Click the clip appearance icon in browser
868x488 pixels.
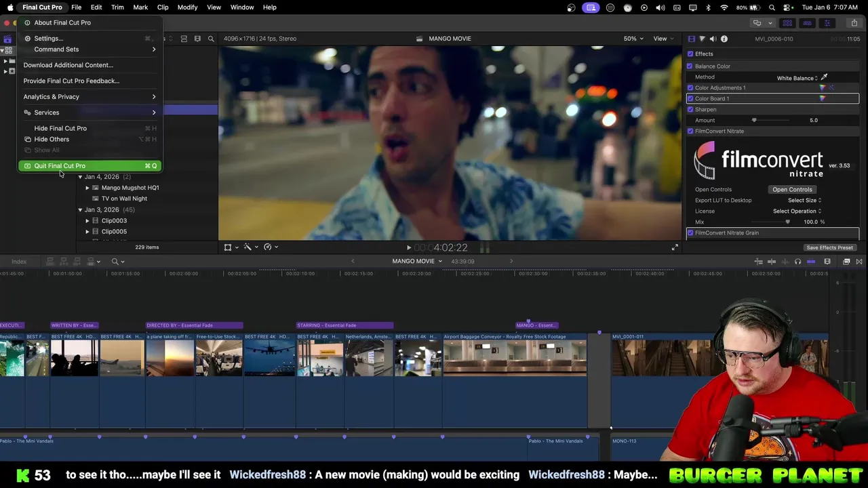pyautogui.click(x=197, y=39)
